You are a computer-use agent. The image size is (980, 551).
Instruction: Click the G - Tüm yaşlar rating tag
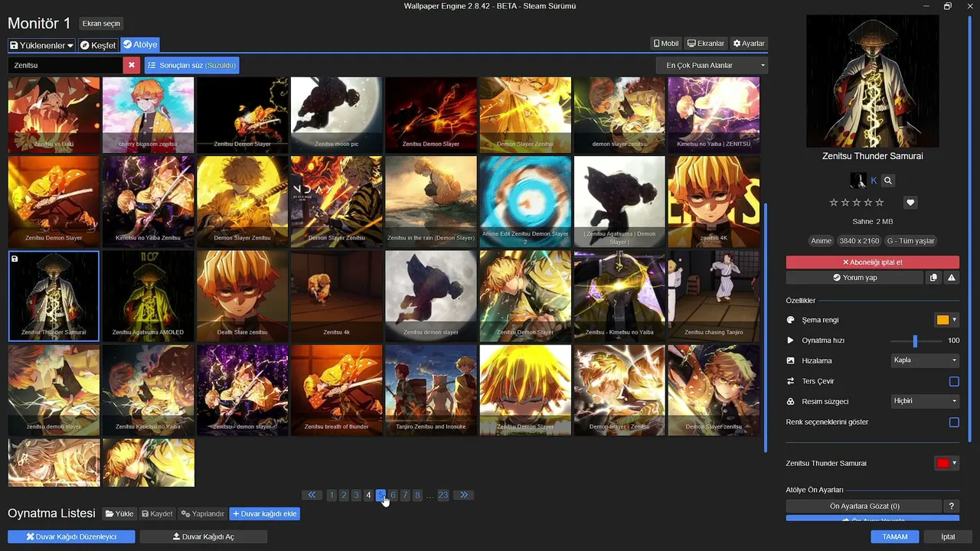[910, 241]
